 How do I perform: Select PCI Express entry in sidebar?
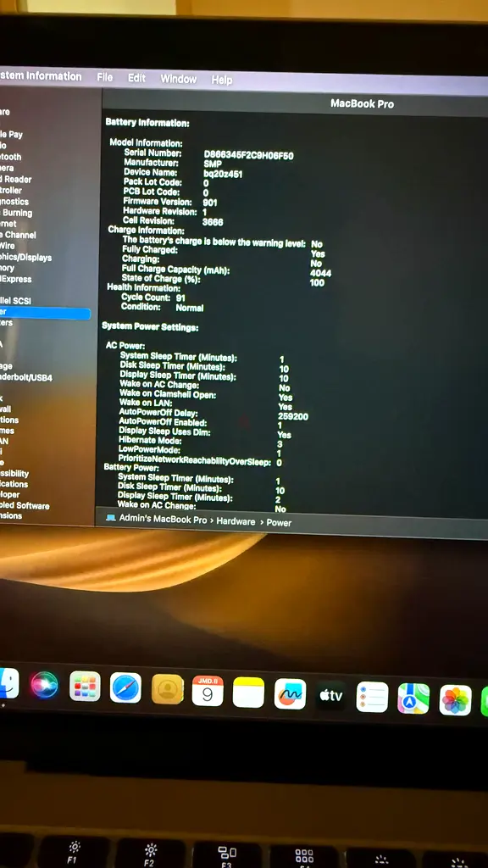pos(15,279)
